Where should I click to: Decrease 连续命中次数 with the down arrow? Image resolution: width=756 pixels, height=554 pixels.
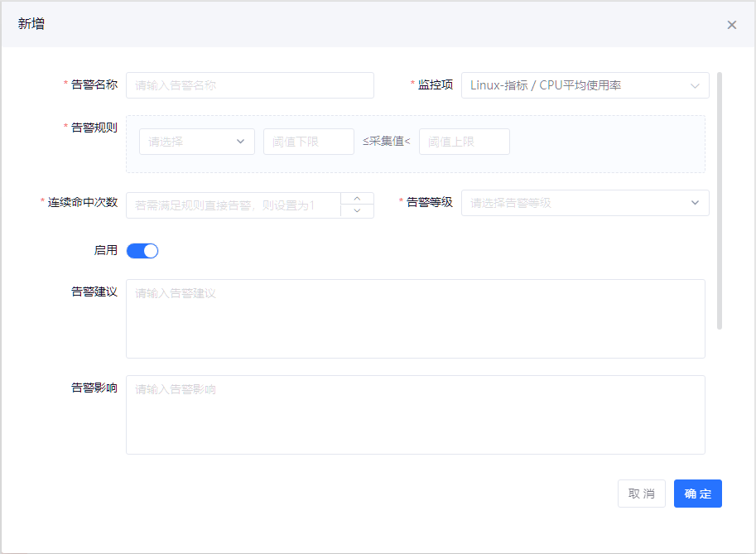(357, 211)
